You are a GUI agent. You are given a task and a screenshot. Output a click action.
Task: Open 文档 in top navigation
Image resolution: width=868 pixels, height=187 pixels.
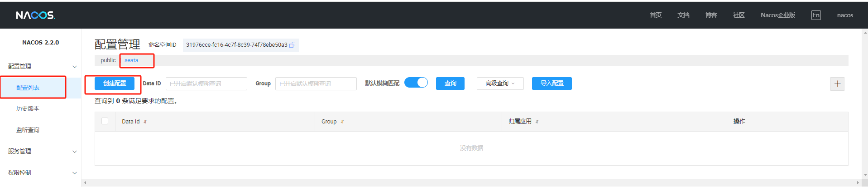point(683,15)
